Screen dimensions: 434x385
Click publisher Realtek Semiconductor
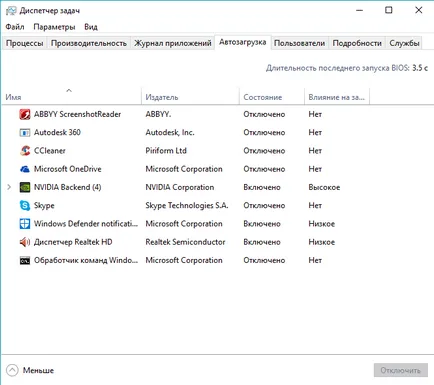coord(185,242)
